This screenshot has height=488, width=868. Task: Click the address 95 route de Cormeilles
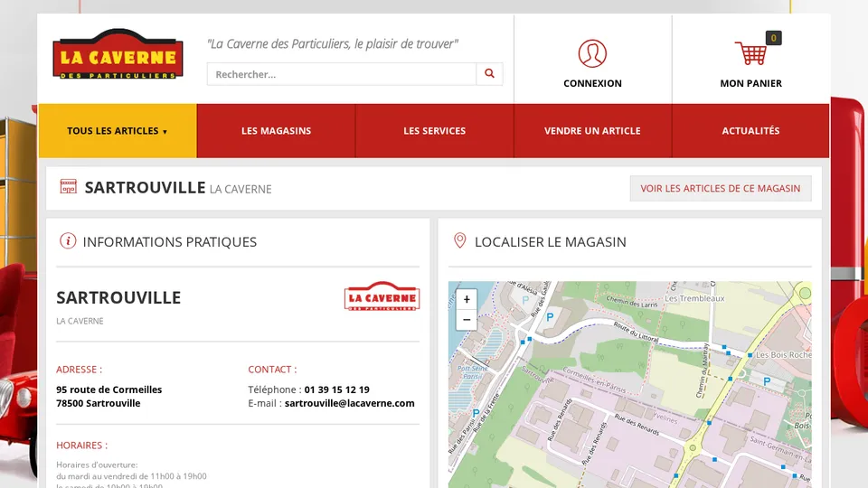tap(109, 389)
